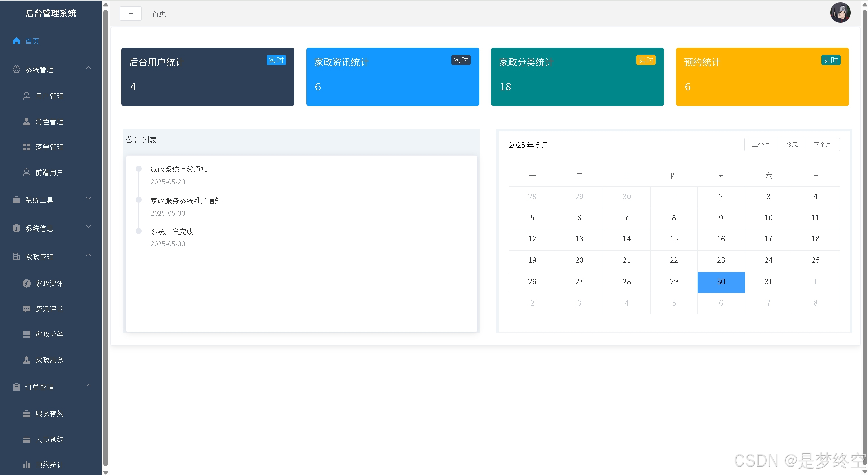Viewport: 868px width, 475px height.
Task: Expand the 系统信息 submenu arrow
Action: 89,227
